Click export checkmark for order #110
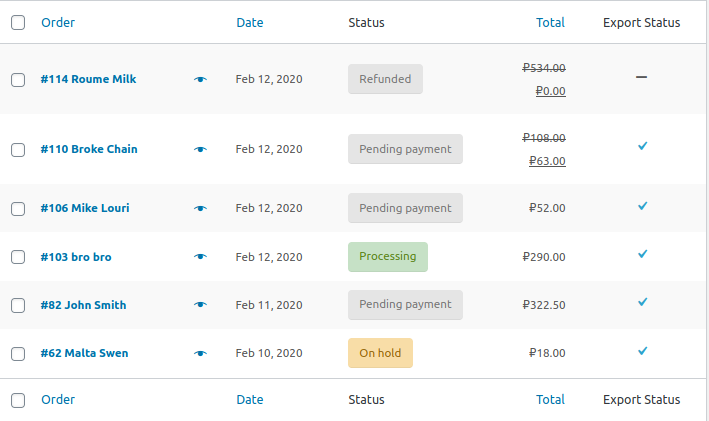 (x=643, y=146)
